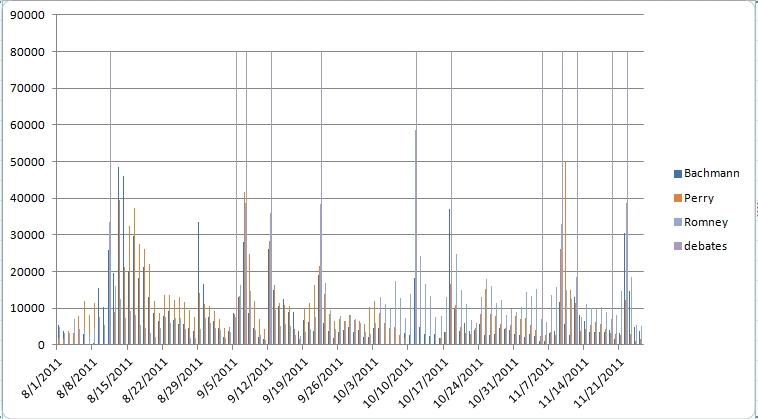
Task: Click the 8/8/2011 date label
Action: click(78, 376)
